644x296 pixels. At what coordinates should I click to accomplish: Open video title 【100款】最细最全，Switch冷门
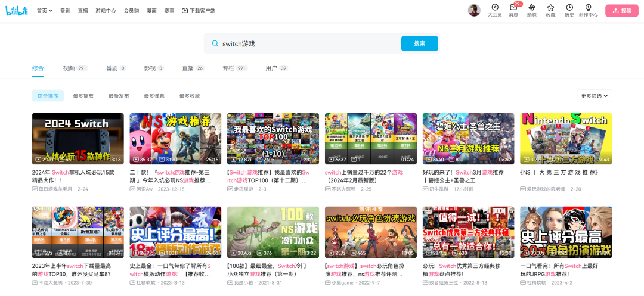pyautogui.click(x=267, y=270)
